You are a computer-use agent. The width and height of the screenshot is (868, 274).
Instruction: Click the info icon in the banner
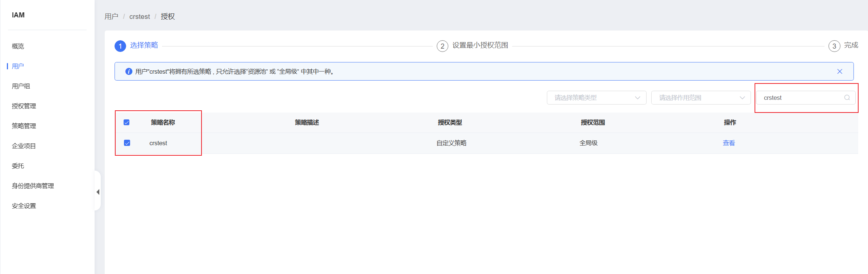[x=129, y=71]
